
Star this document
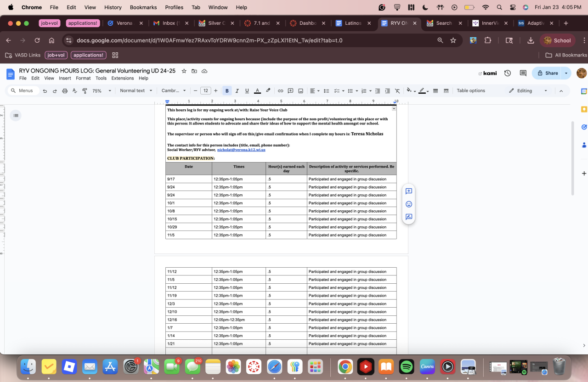184,71
